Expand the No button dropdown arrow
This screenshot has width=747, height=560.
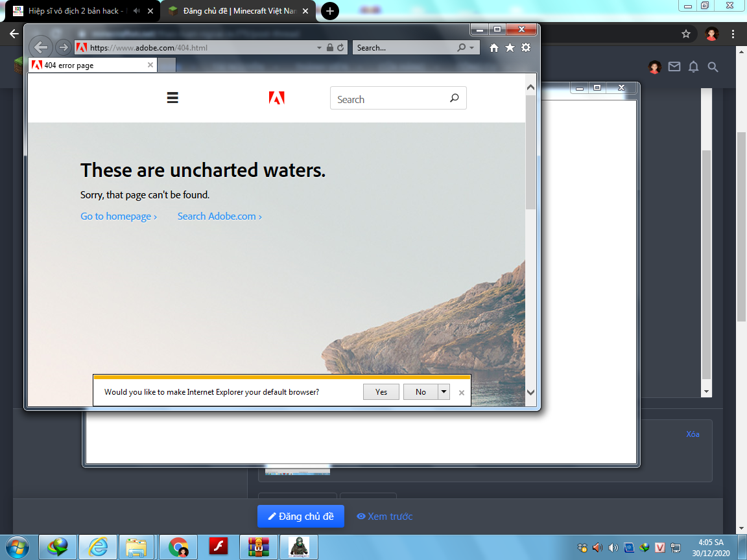pos(444,392)
